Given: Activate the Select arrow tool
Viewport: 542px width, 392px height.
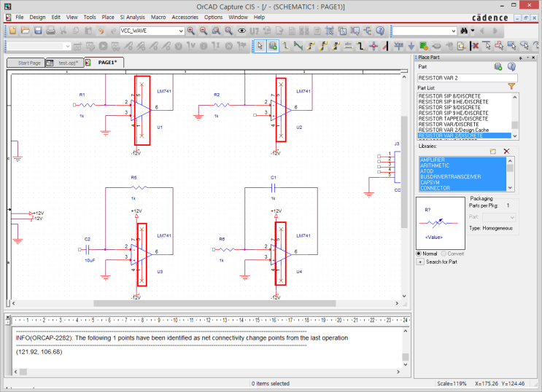Looking at the screenshot, I should click(x=260, y=46).
